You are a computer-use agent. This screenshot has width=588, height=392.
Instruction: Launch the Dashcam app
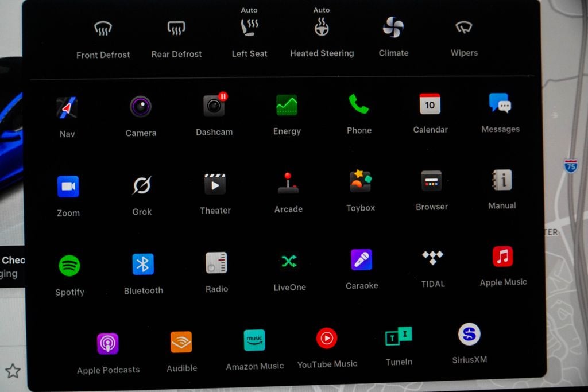[214, 106]
